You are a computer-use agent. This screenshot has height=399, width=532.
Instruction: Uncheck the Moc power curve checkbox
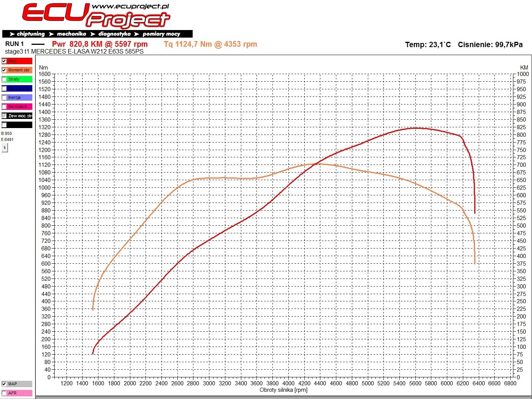point(4,61)
